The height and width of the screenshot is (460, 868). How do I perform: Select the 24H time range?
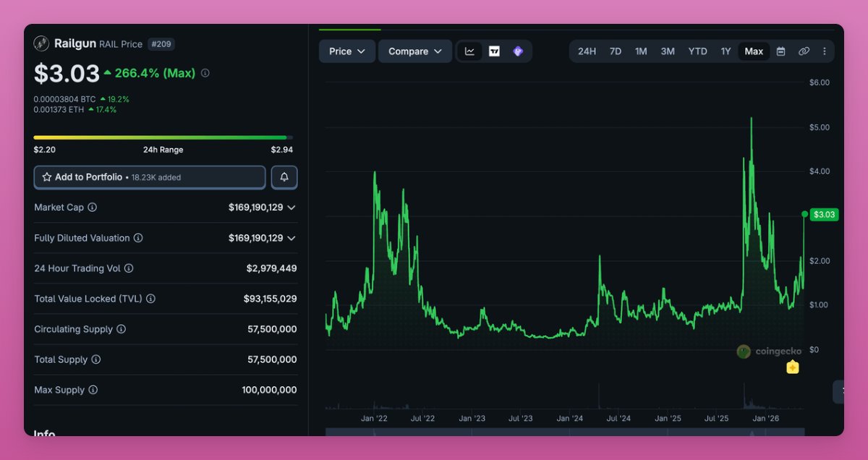pos(587,51)
